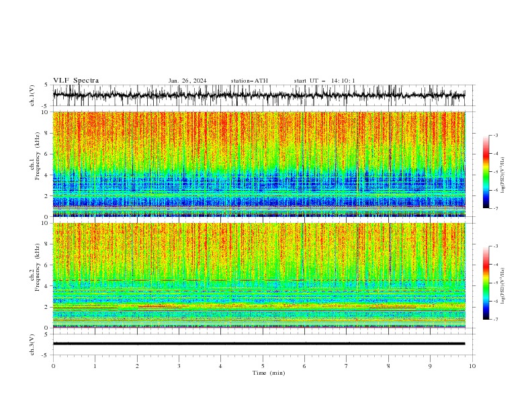Click the ch.1 spectrogram panel
Viewport: 532px width, 411px height.
pyautogui.click(x=259, y=164)
